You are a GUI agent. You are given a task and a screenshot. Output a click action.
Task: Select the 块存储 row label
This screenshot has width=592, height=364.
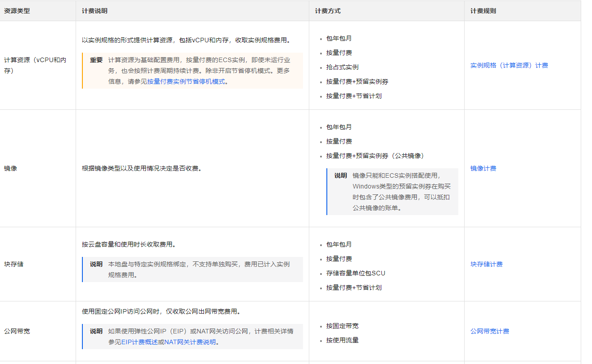tap(14, 264)
